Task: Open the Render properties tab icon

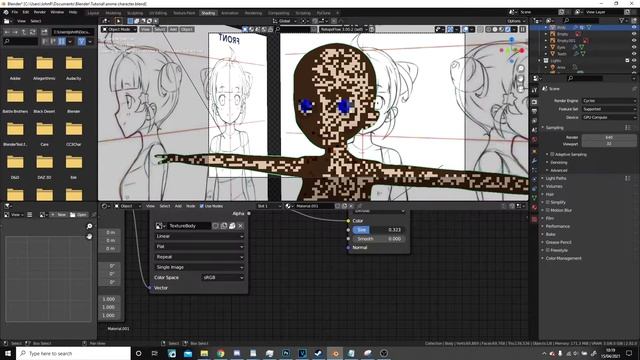Action: click(x=534, y=101)
